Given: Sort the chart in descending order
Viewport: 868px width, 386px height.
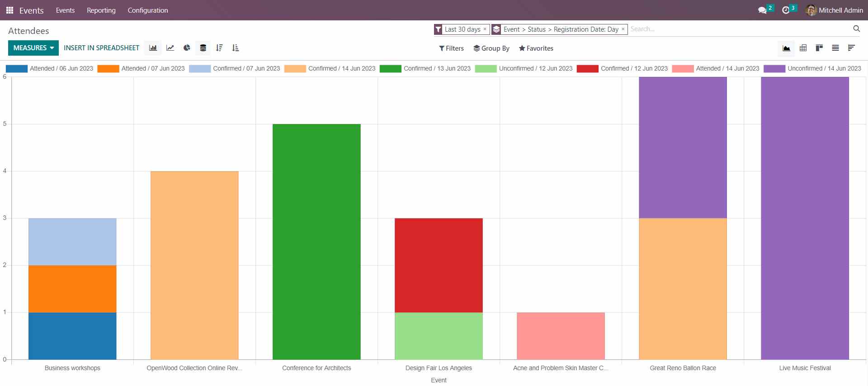Looking at the screenshot, I should 219,48.
